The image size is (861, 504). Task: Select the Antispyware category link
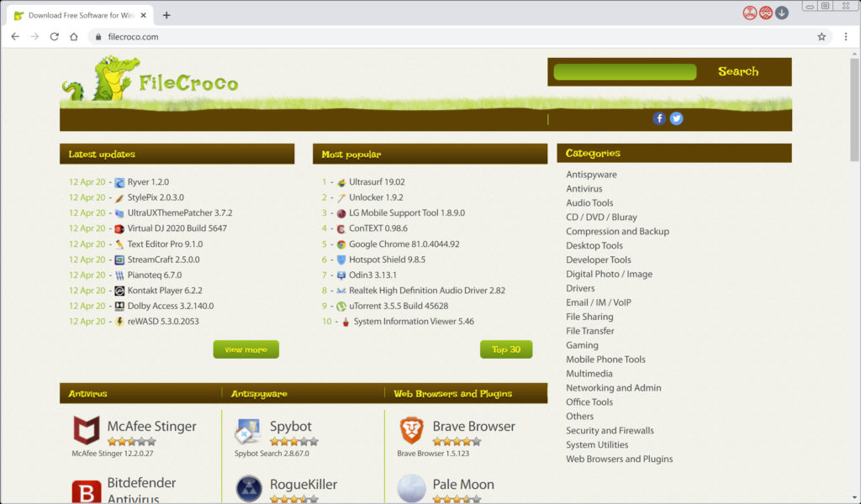click(x=591, y=175)
